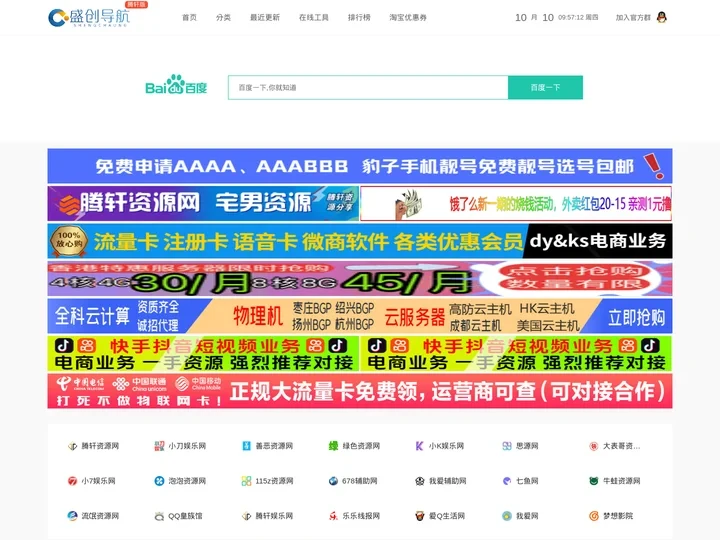
Task: Open the 思源网 site icon
Action: pyautogui.click(x=507, y=446)
